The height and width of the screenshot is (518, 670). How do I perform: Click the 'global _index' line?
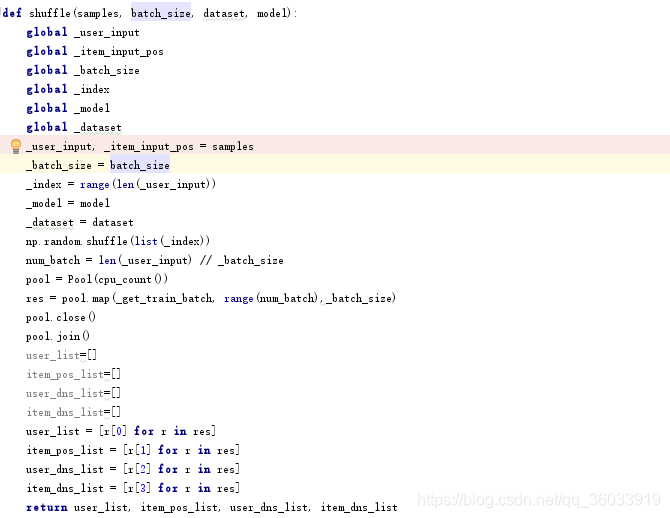[x=68, y=89]
